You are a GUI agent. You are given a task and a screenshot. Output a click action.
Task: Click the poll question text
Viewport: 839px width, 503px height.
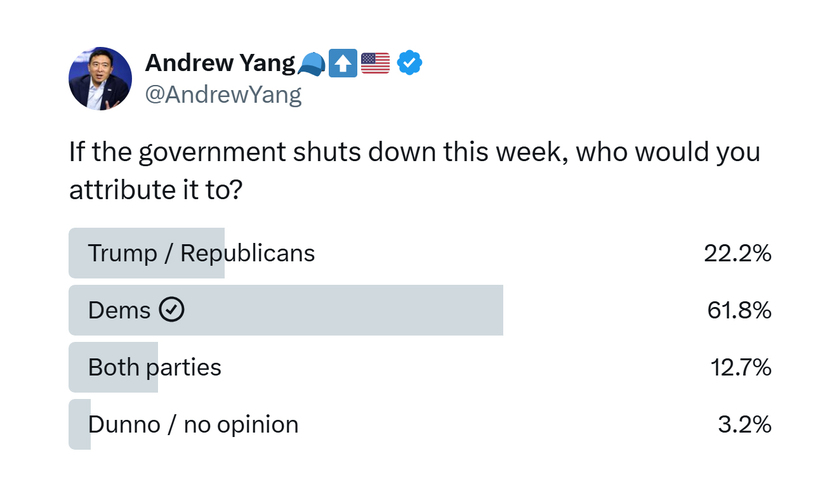point(414,170)
